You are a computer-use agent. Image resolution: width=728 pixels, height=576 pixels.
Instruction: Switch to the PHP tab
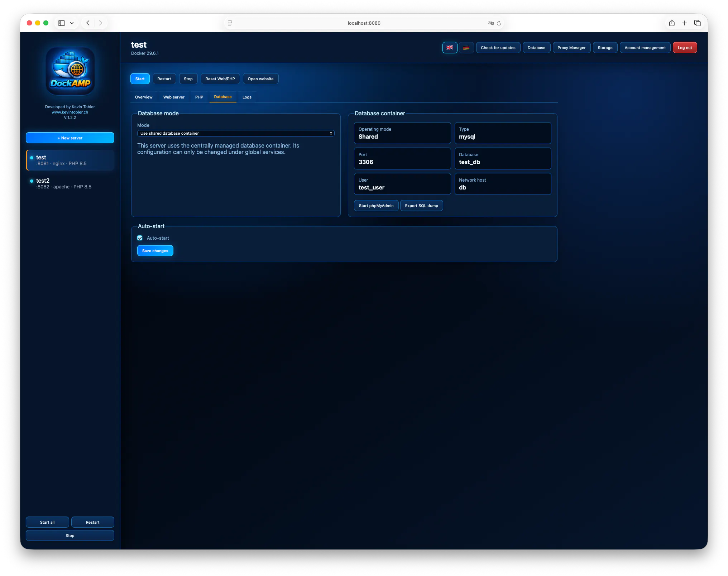[199, 97]
